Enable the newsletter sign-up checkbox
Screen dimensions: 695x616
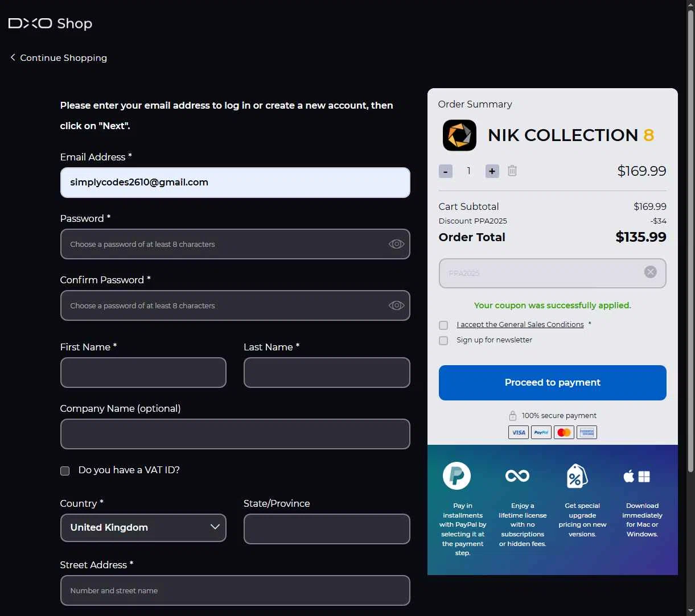(443, 341)
